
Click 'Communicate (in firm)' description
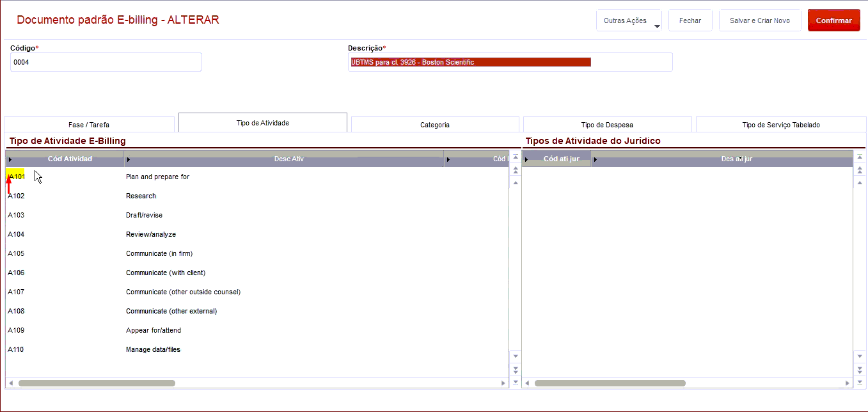(x=159, y=253)
